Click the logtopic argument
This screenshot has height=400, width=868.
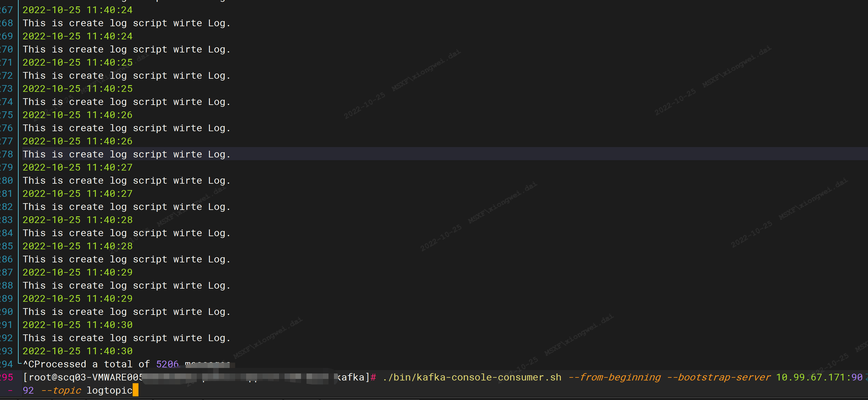coord(109,391)
